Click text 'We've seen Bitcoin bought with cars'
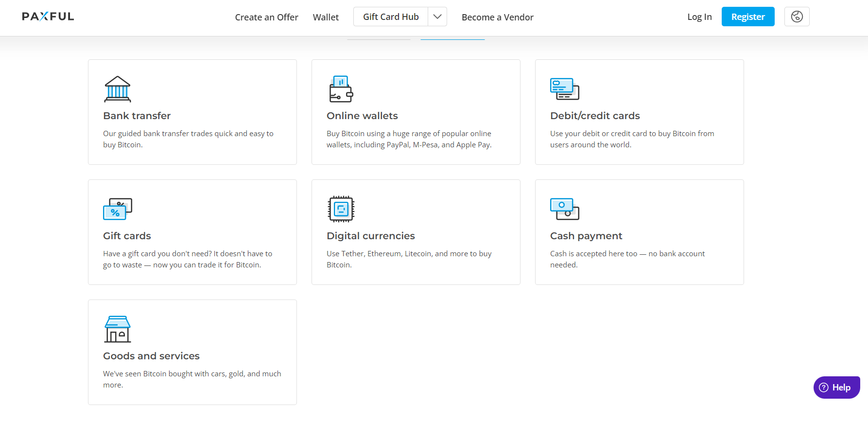This screenshot has width=868, height=423. tap(165, 374)
